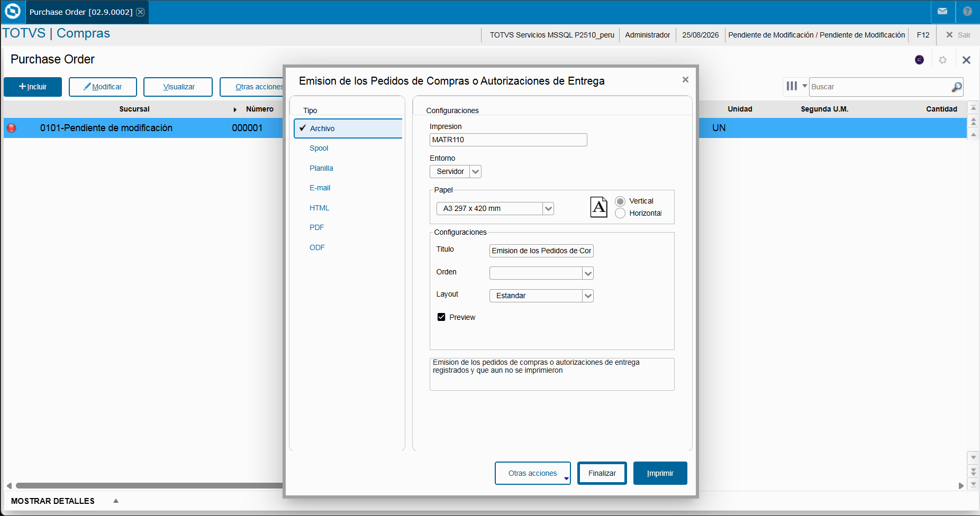Click the Incluir button
This screenshot has width=980, height=516.
(33, 87)
